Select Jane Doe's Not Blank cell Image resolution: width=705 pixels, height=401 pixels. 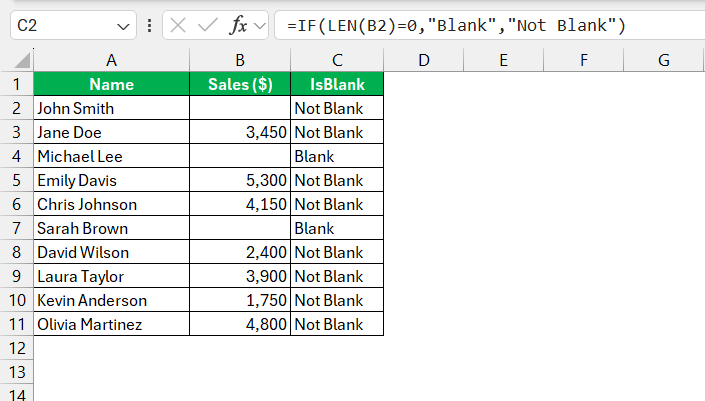pos(337,132)
